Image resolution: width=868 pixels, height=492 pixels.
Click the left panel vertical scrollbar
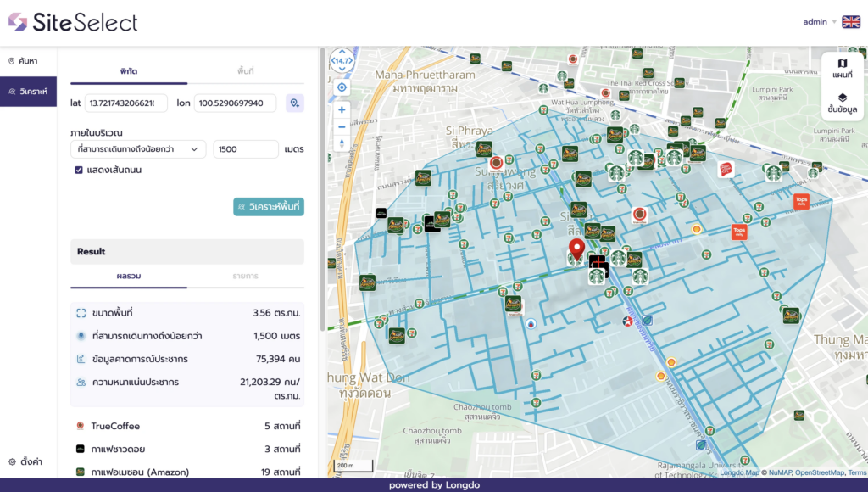pos(321,188)
